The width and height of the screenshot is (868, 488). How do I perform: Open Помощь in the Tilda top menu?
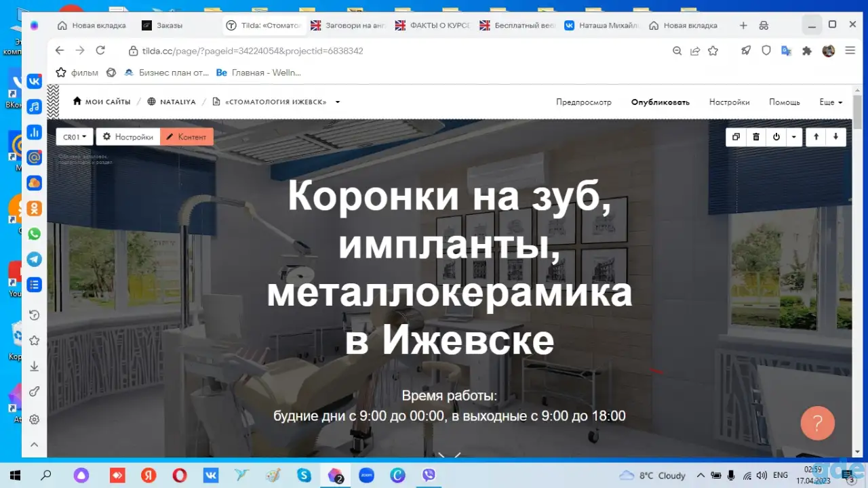click(x=785, y=102)
